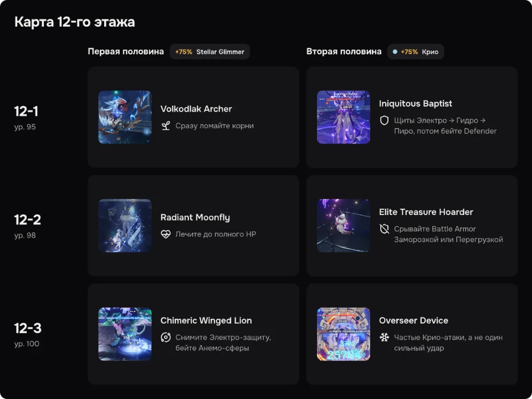Click the swirl icon under Chimeric Winged Lion
This screenshot has width=532, height=399.
166,337
